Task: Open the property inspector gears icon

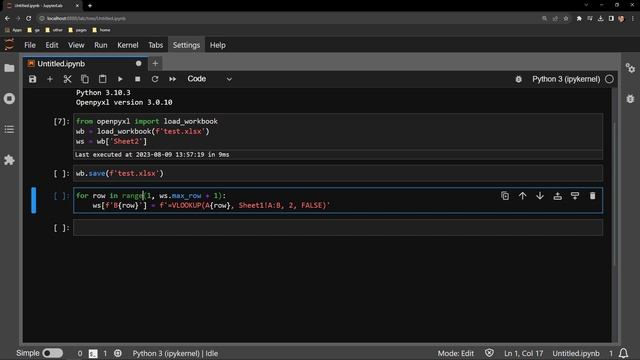Action: point(630,68)
